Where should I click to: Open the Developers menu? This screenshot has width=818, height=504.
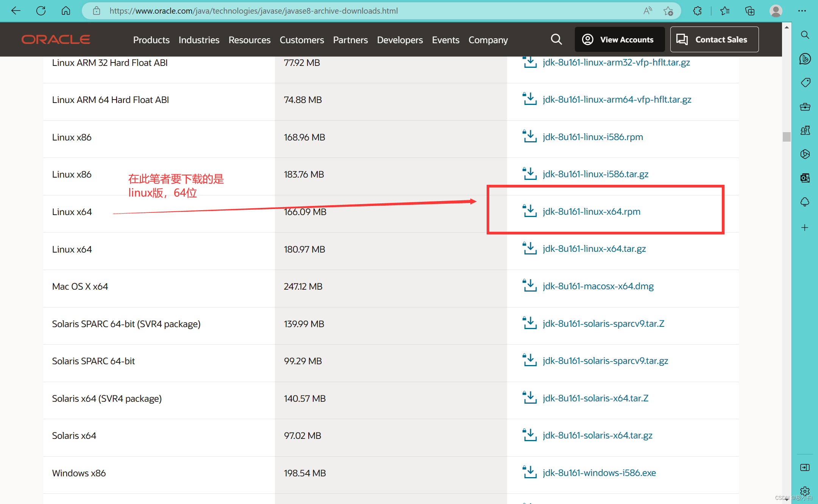click(x=400, y=40)
